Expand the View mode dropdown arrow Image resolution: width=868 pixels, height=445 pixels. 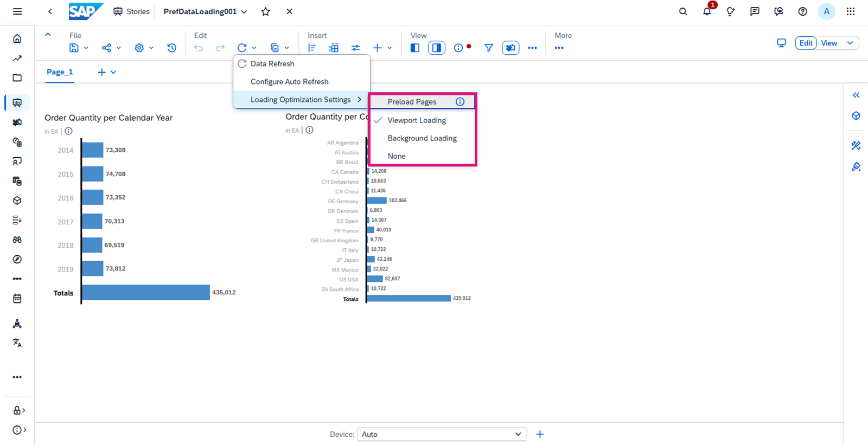850,43
